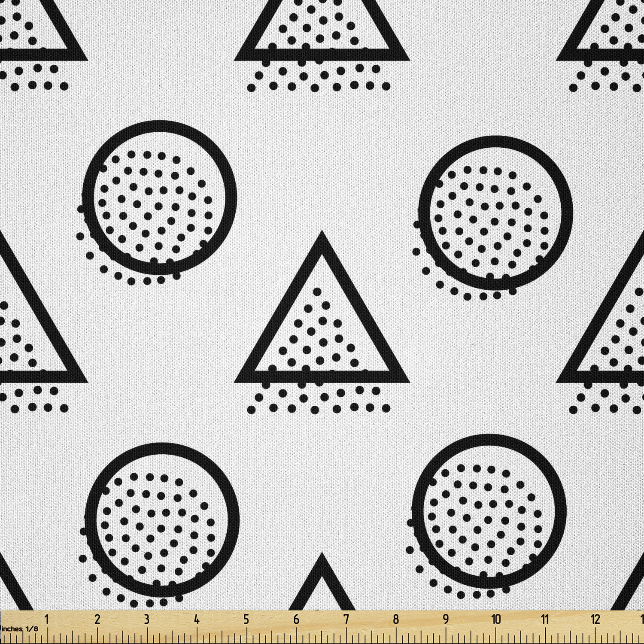
Task: Select the number 4 on the ruler
Action: (197, 619)
